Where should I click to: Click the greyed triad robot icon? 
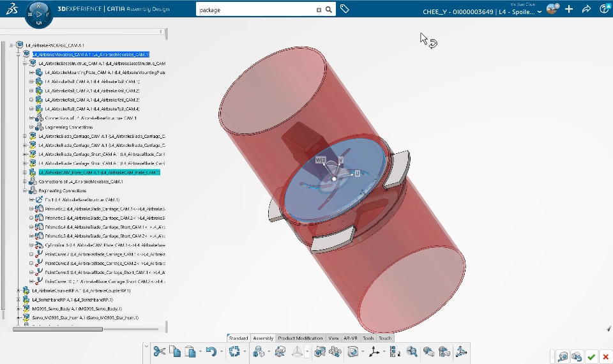(297, 352)
